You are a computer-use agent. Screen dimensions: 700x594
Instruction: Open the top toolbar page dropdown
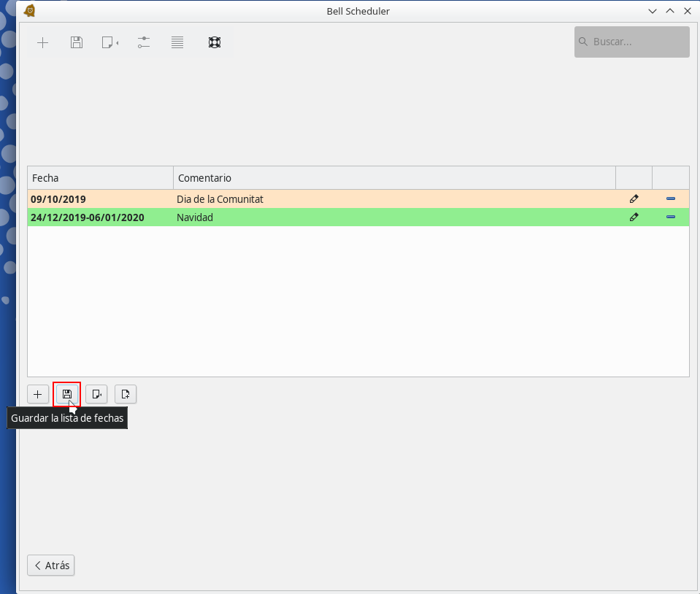coord(110,42)
